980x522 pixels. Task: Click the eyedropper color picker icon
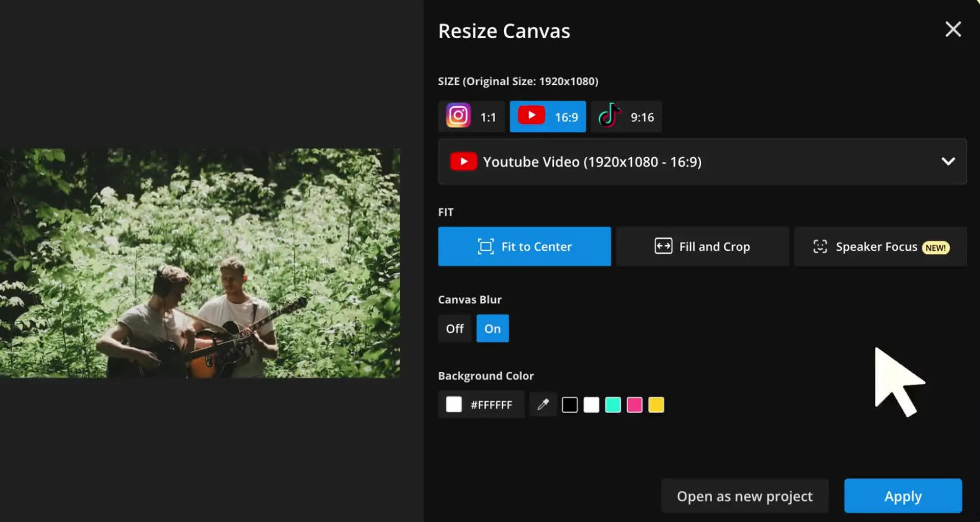coord(543,405)
